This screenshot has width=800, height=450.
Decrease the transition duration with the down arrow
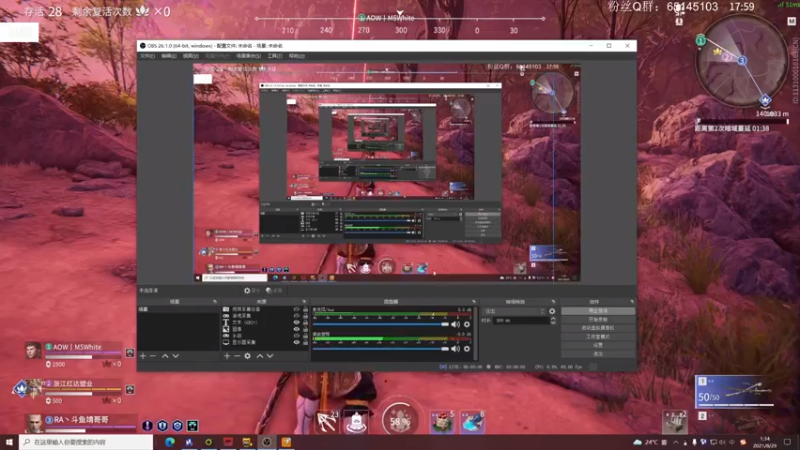click(x=553, y=322)
